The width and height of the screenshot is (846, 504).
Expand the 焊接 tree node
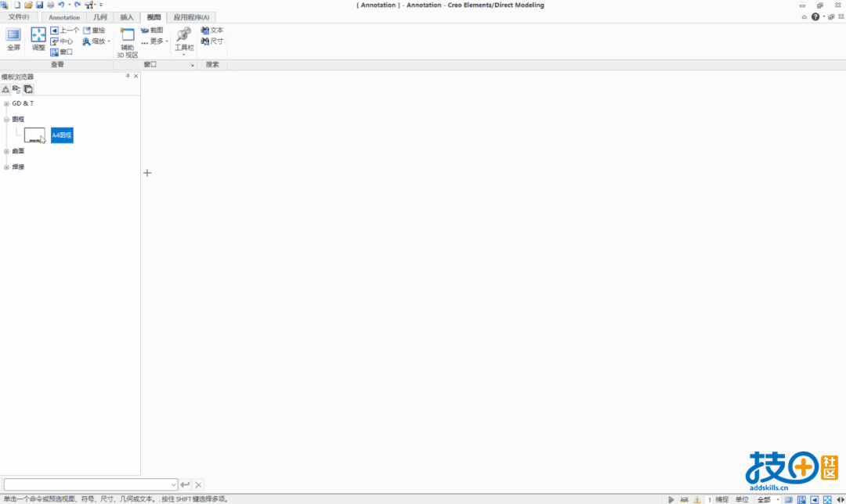tap(6, 167)
